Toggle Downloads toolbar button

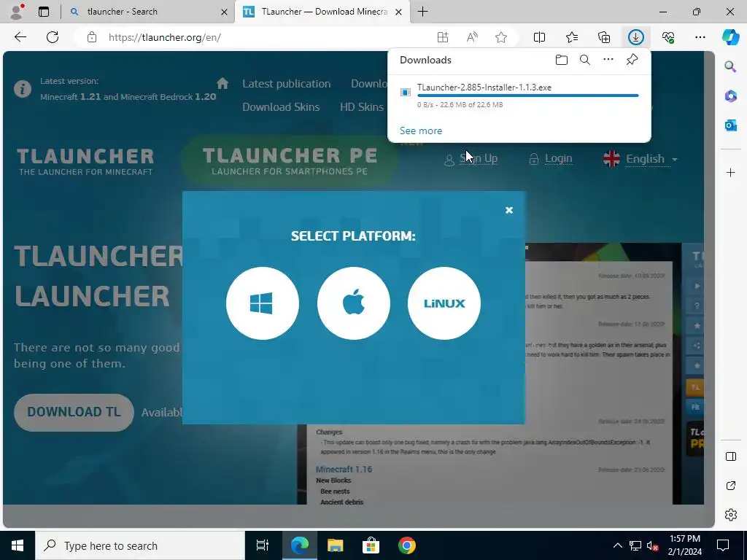[636, 37]
